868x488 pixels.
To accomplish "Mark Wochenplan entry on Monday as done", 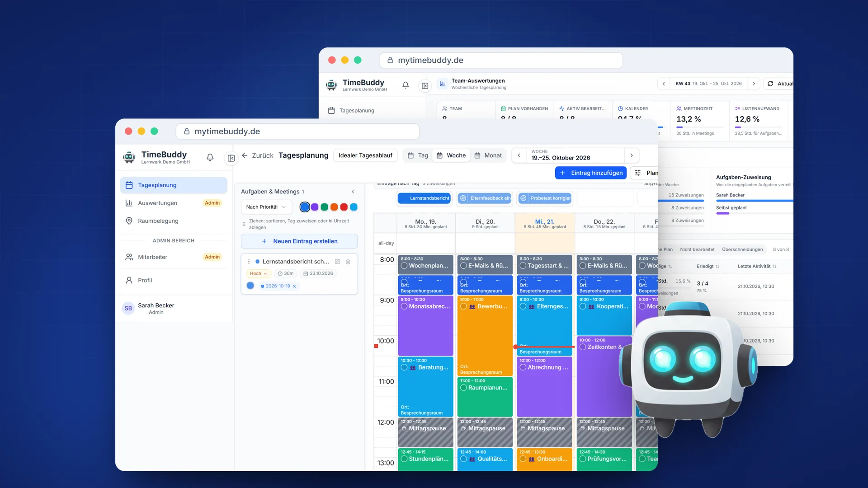I will click(404, 266).
